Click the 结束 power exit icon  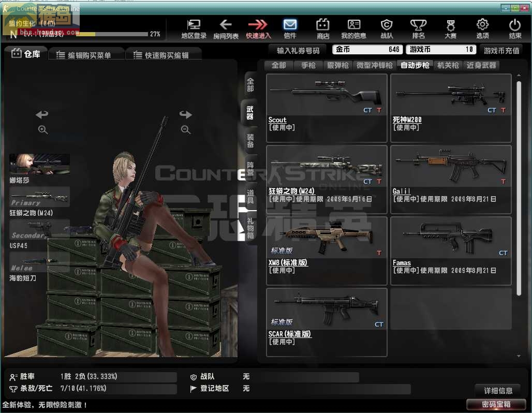point(515,28)
